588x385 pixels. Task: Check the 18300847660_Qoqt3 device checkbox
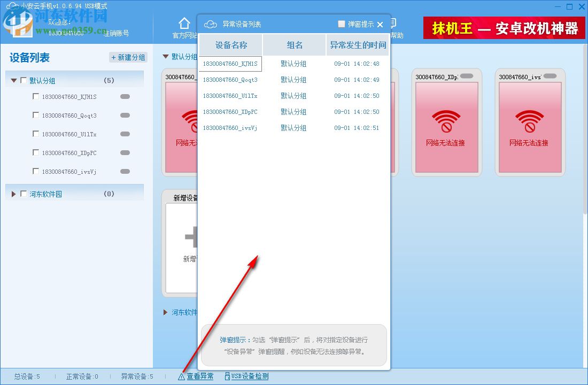[36, 115]
